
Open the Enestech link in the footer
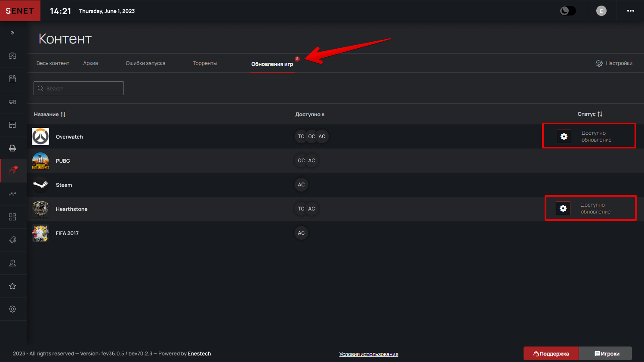pyautogui.click(x=199, y=354)
